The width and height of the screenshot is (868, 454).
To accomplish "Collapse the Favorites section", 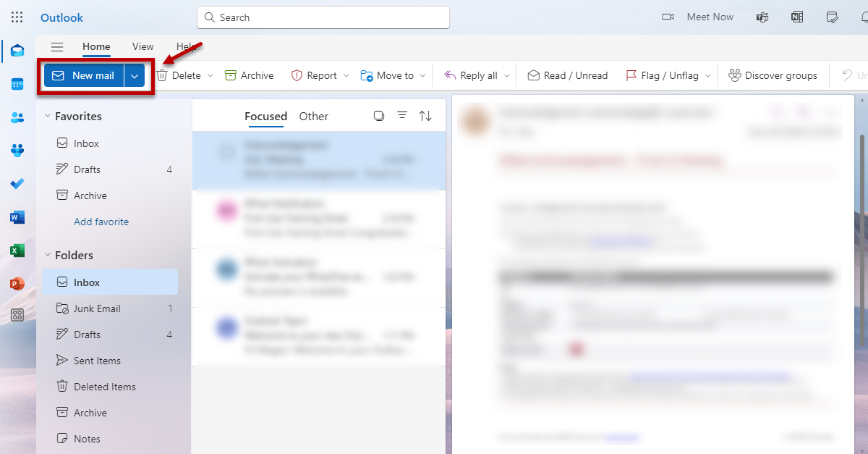I will (47, 116).
